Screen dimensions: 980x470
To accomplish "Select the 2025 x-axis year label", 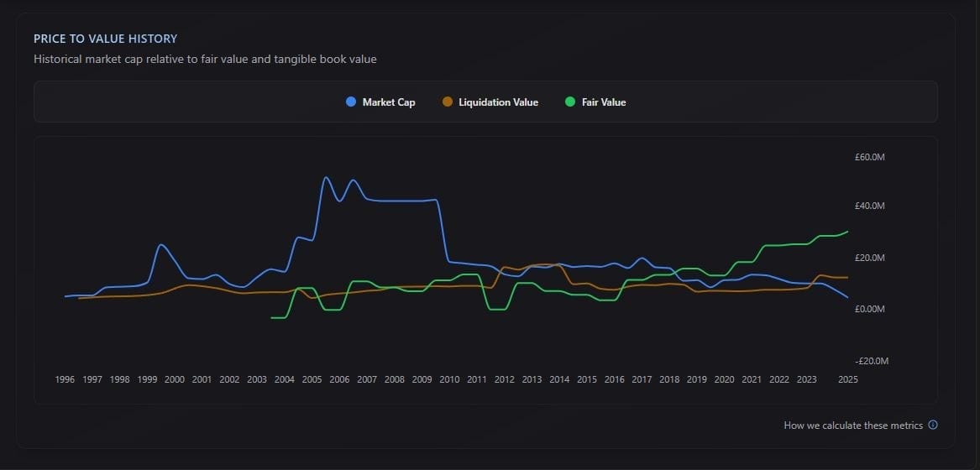I will pos(848,379).
